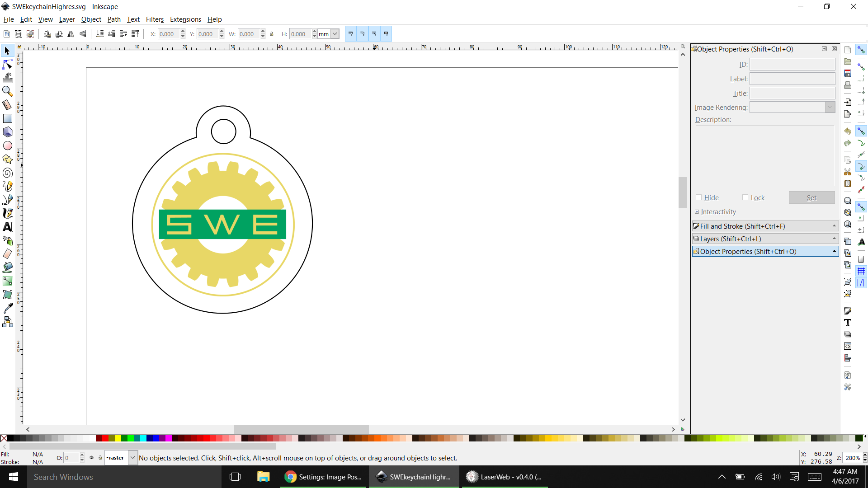This screenshot has height=488, width=868.
Task: Toggle move gradients with objects
Action: (374, 34)
